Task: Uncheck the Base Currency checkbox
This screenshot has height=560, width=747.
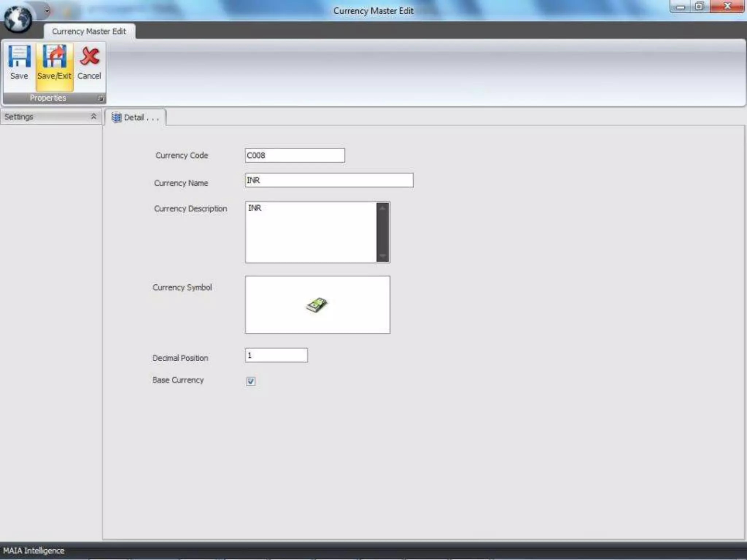Action: pyautogui.click(x=251, y=381)
